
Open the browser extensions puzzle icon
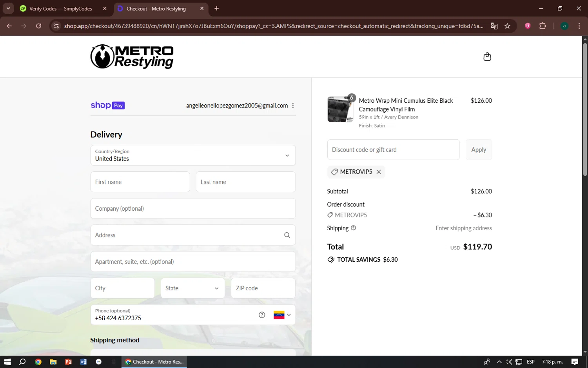click(543, 26)
